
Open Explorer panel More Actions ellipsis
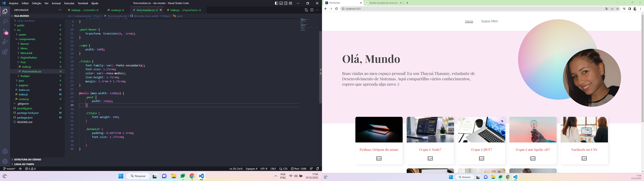[60, 10]
